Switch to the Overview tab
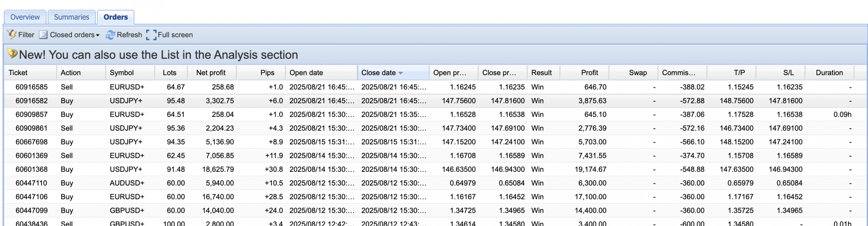Image resolution: width=868 pixels, height=226 pixels. [x=25, y=17]
